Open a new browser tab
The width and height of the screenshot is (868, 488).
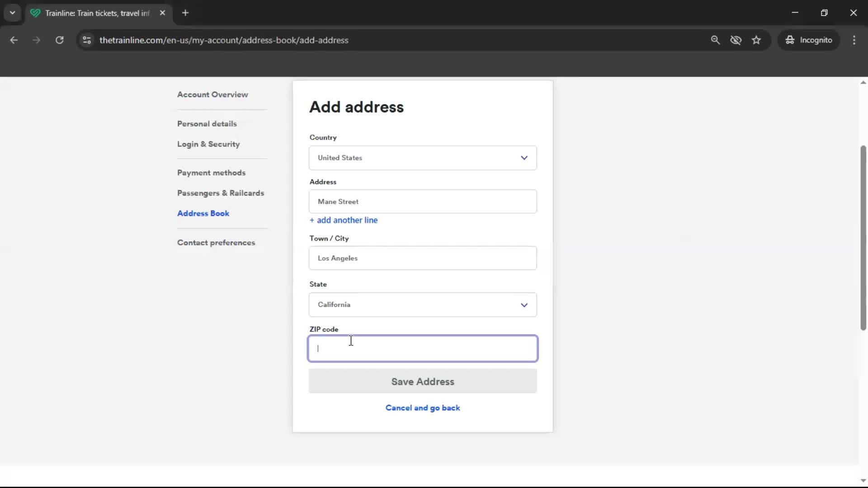point(185,13)
